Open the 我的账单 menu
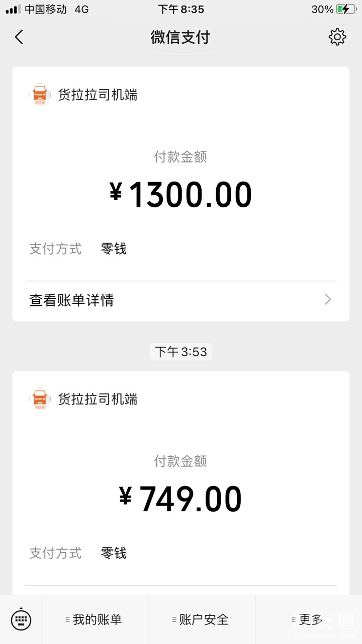 tap(97, 619)
